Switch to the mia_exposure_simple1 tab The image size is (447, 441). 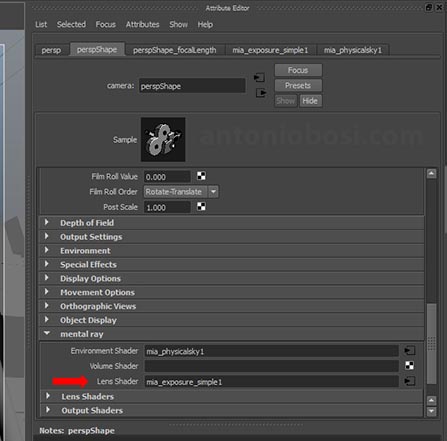coord(270,50)
